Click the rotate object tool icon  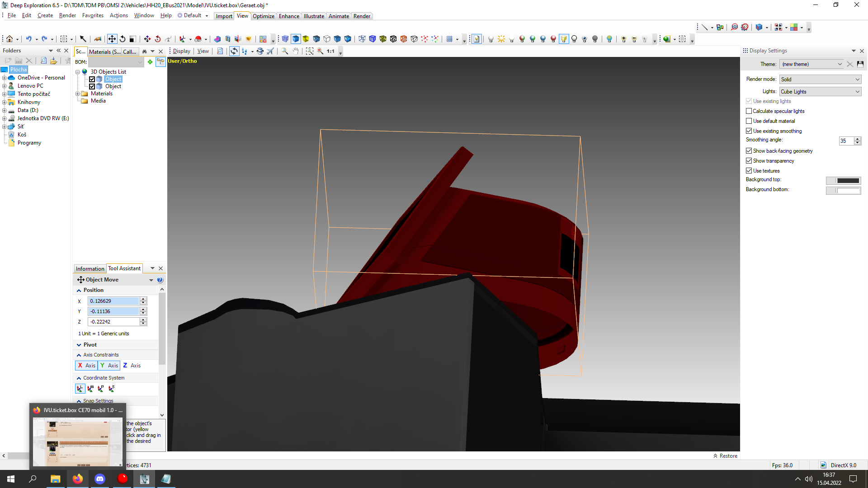coord(123,39)
